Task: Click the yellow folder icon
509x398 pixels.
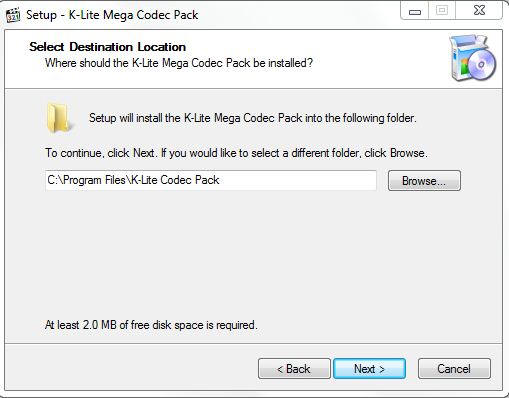Action: tap(59, 117)
